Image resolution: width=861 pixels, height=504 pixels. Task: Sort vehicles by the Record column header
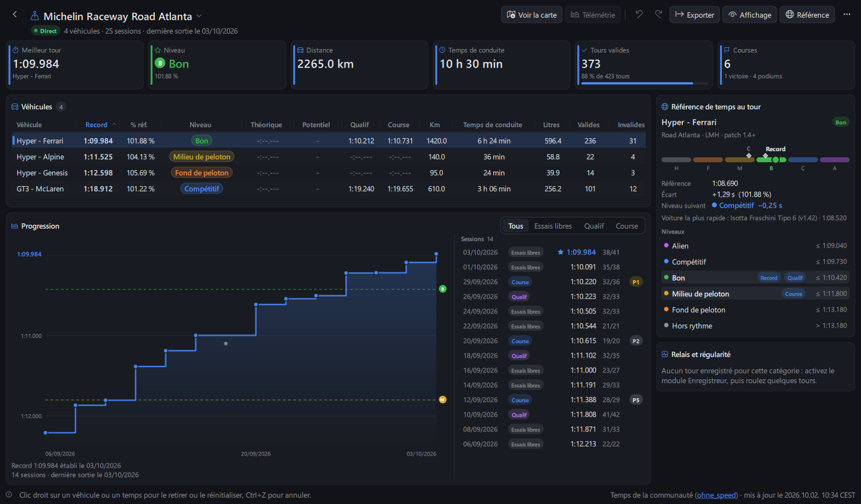(97, 125)
